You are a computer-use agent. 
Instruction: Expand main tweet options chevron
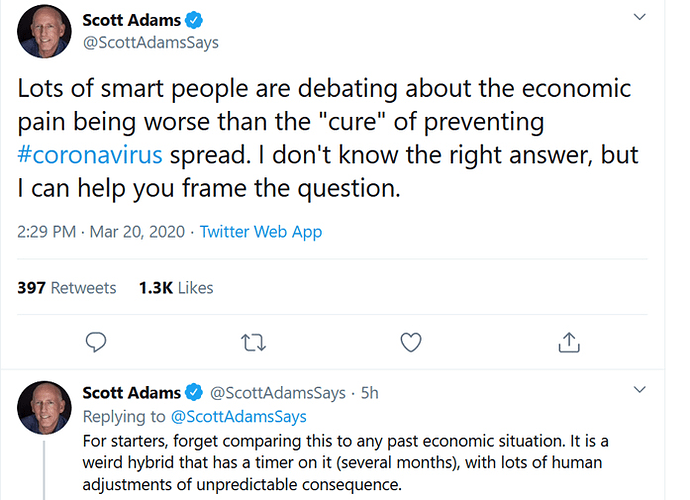(639, 17)
